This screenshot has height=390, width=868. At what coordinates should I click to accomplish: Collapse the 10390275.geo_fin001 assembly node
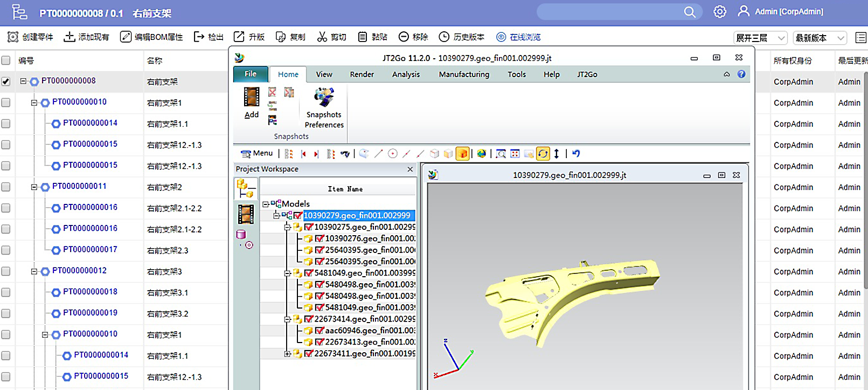pos(287,227)
